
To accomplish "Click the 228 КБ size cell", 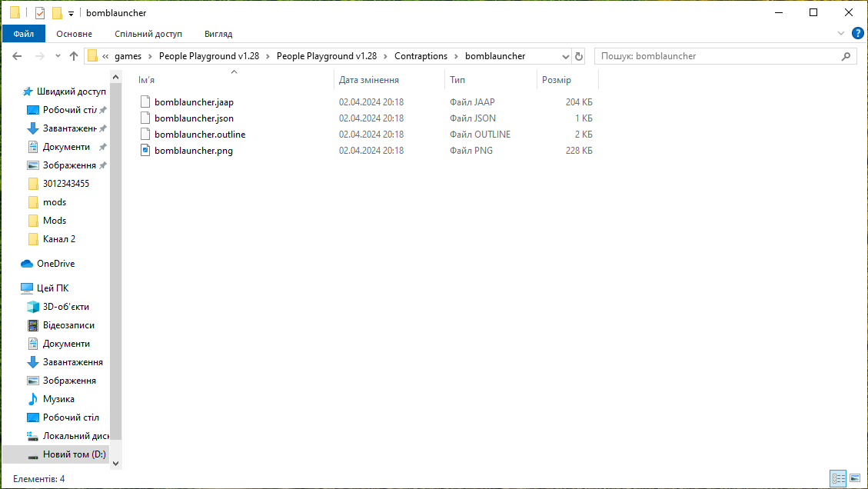I will (579, 150).
